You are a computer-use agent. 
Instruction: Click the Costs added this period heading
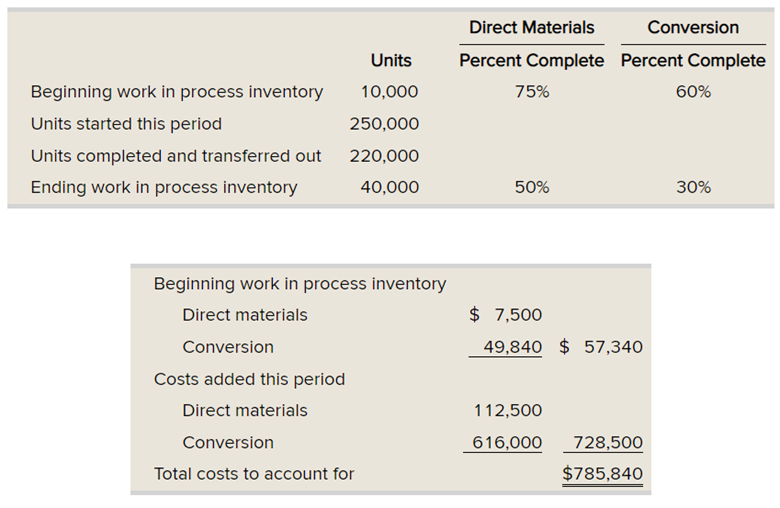[x=249, y=379]
